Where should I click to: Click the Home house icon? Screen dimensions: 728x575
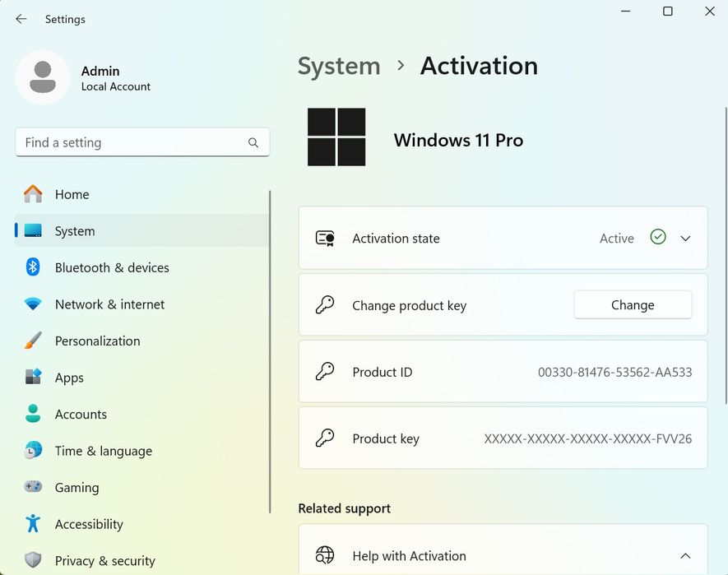coord(33,193)
